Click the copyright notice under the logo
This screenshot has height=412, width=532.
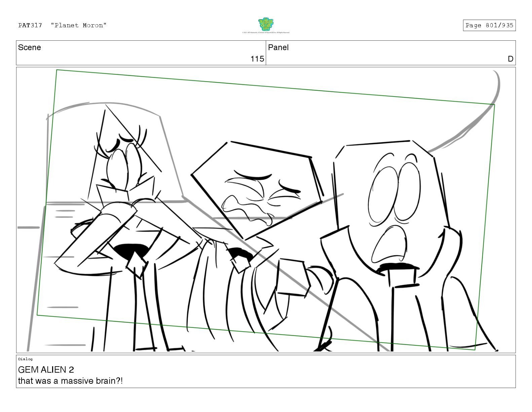pos(266,33)
